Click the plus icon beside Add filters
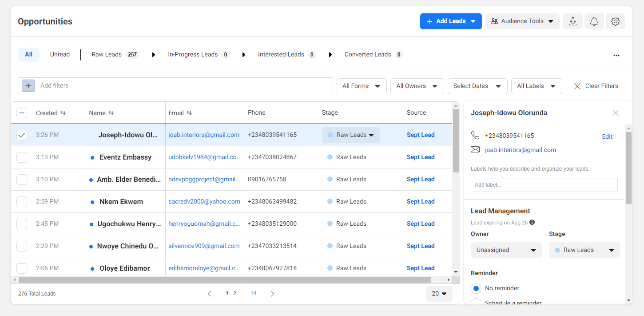 [x=28, y=86]
